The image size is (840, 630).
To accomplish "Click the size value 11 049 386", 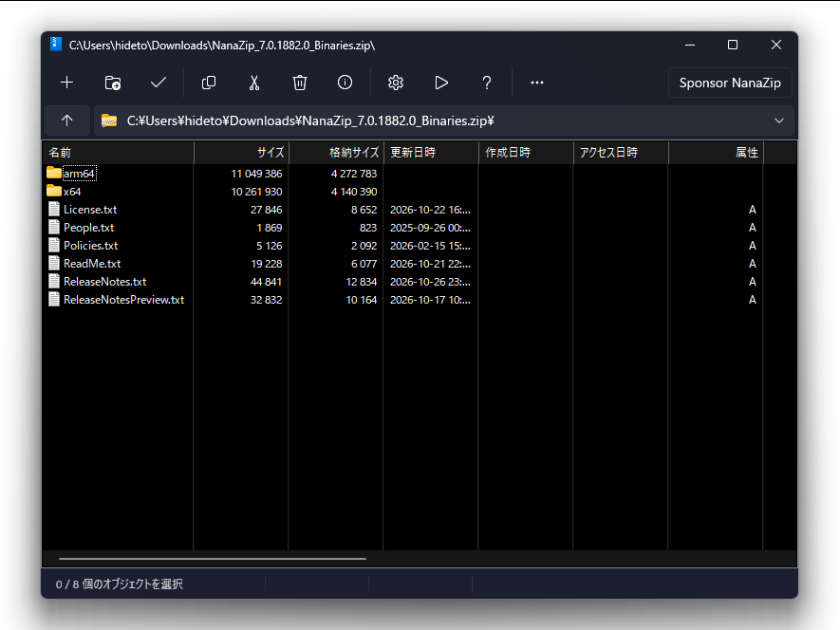I will click(x=256, y=174).
